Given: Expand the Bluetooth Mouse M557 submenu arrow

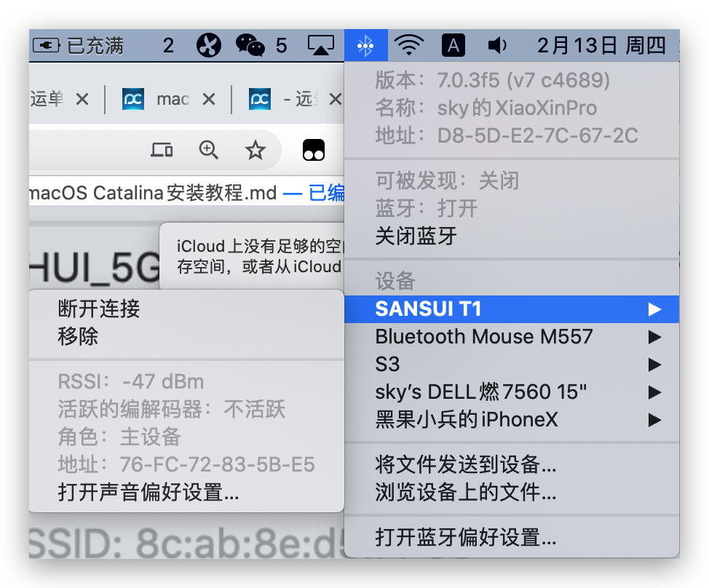Looking at the screenshot, I should pos(654,337).
